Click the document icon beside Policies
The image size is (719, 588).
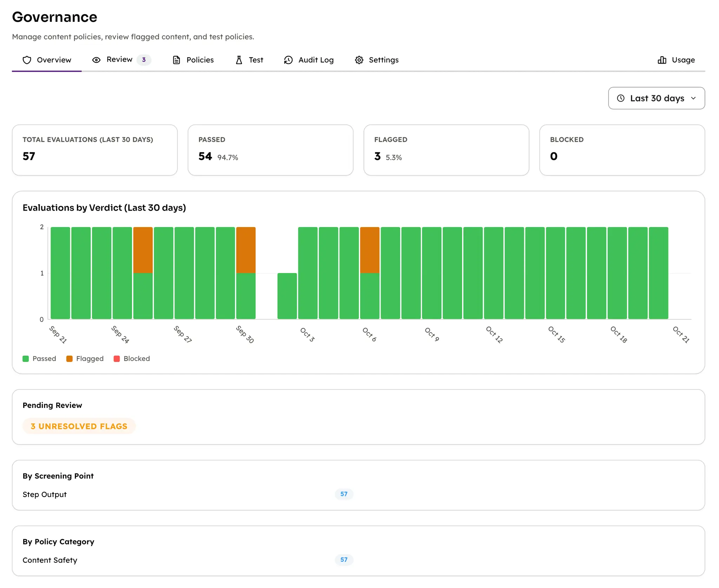coord(177,60)
